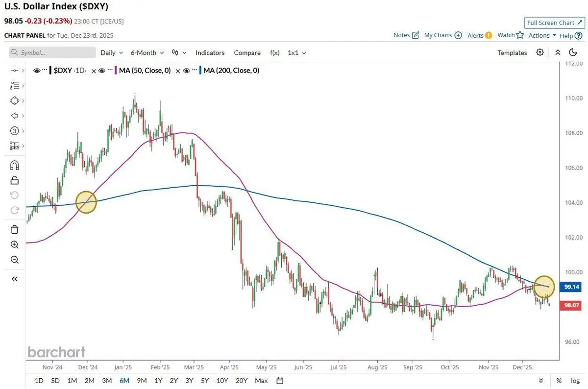Open the text and list annotation tool
The height and width of the screenshot is (389, 588).
14,85
